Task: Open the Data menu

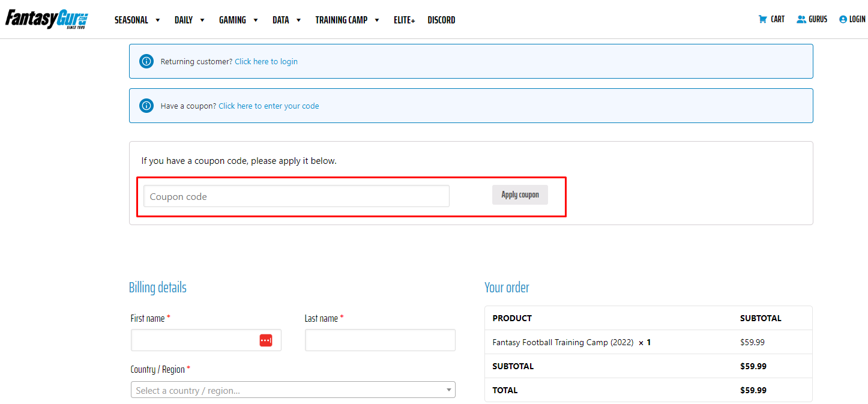Action: pos(281,20)
